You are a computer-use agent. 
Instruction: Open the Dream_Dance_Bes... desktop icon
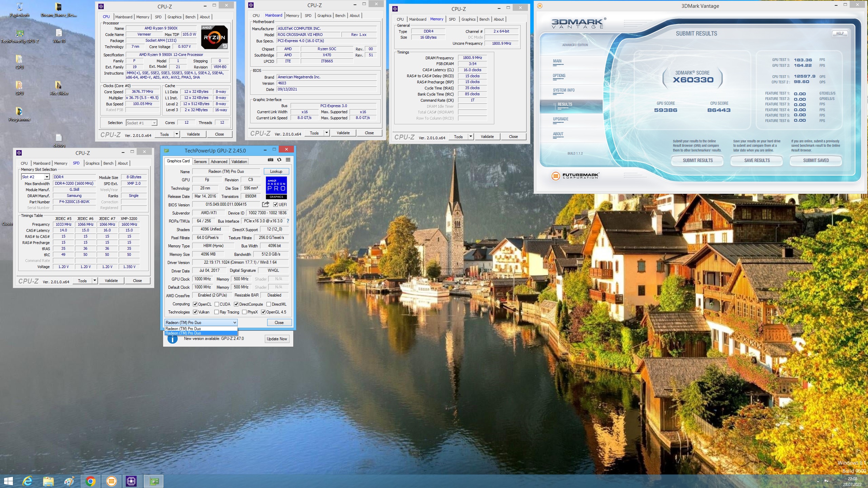59,9
